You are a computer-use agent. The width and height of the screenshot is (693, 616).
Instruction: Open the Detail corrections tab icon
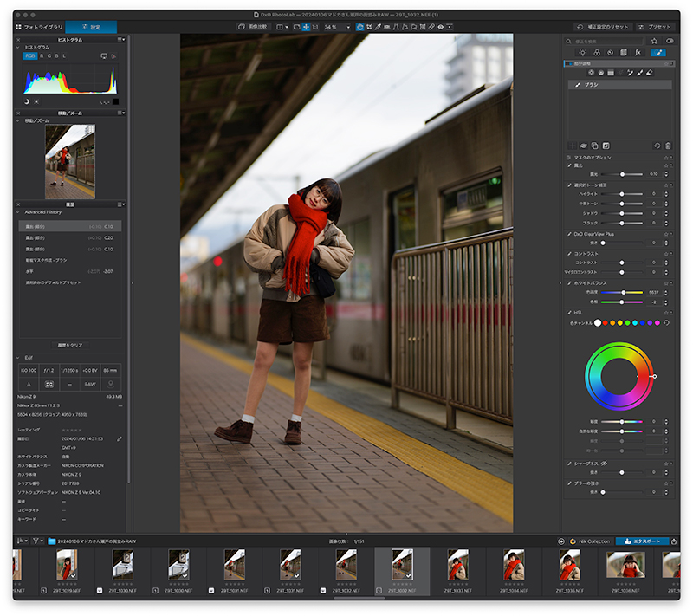click(611, 53)
